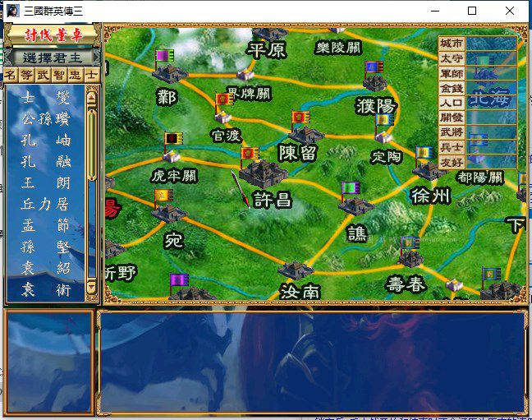Click the 界牌關 pass icon

pyautogui.click(x=245, y=75)
